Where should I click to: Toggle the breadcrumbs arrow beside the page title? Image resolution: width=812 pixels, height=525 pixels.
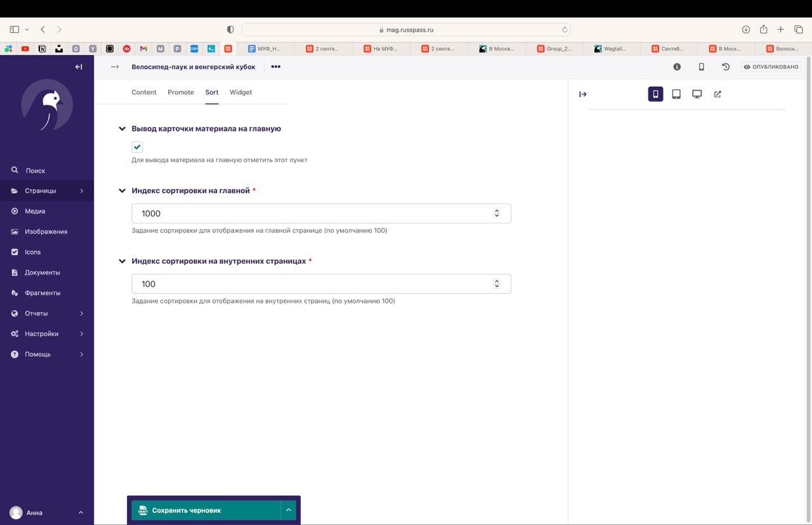click(115, 67)
